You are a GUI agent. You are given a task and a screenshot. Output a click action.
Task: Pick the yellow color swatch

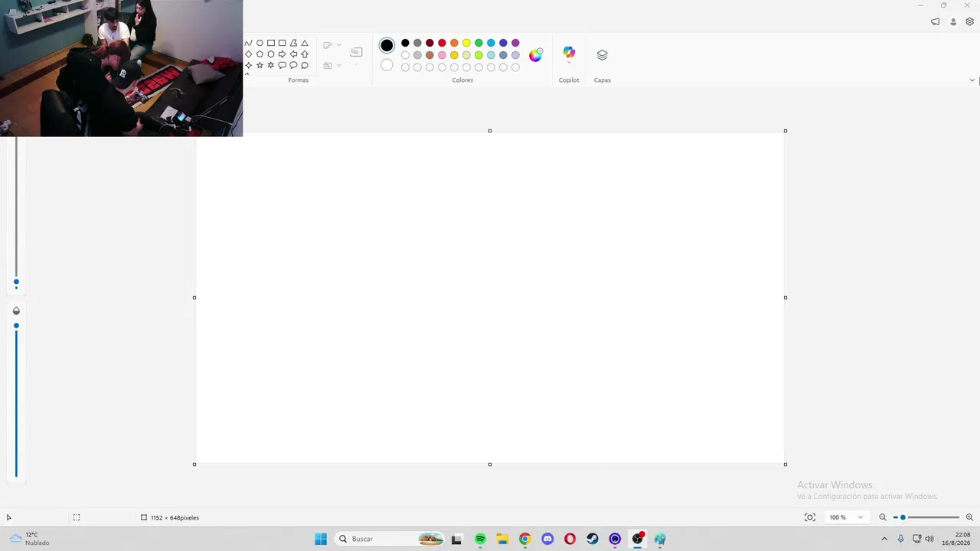click(466, 43)
